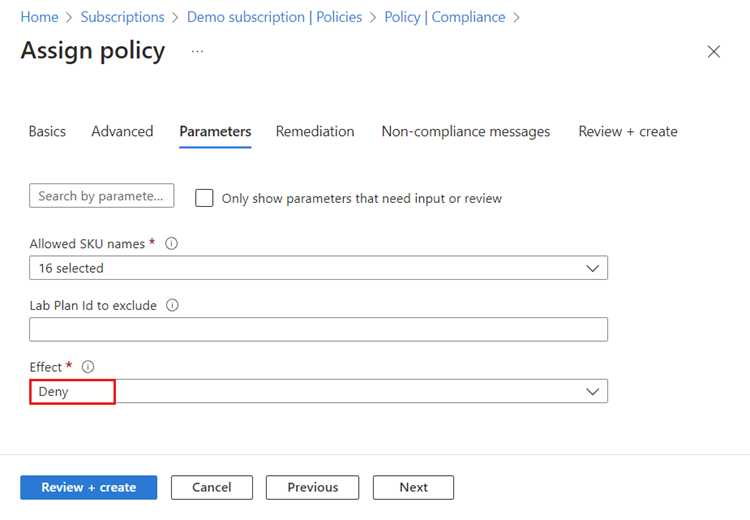Click the info icon beside Effect label
The width and height of the screenshot is (750, 520).
point(88,367)
